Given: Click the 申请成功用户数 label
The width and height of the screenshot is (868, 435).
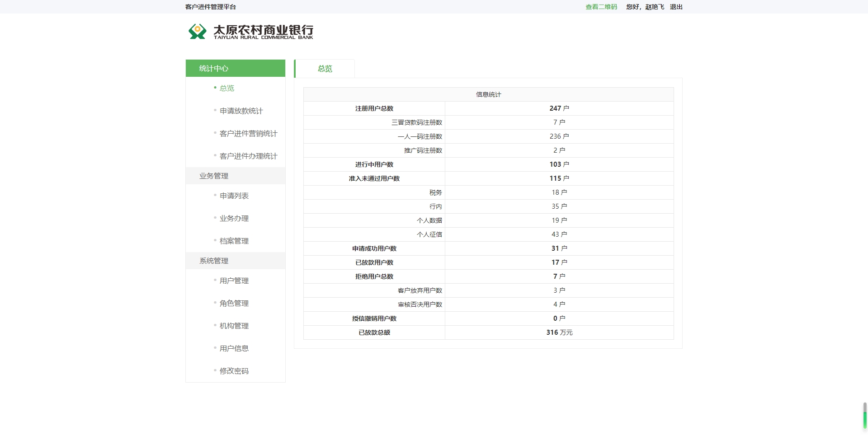Looking at the screenshot, I should click(374, 248).
